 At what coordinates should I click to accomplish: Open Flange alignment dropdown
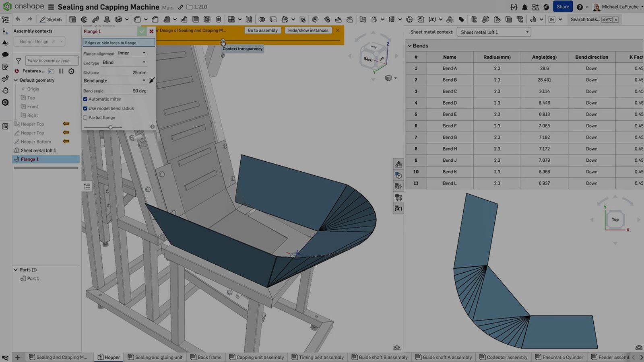132,53
